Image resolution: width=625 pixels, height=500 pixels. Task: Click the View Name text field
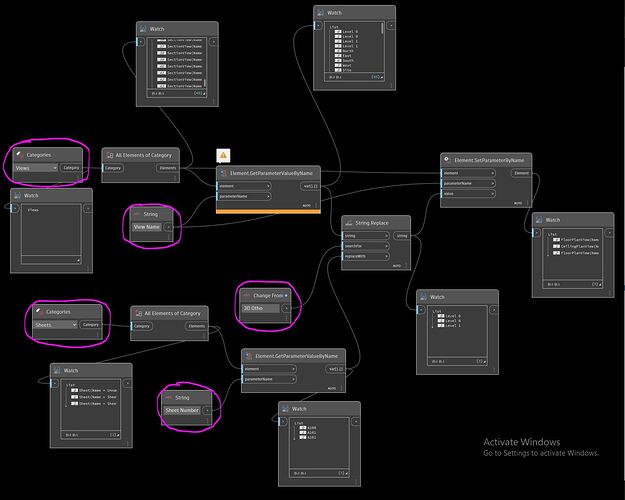coord(147,227)
